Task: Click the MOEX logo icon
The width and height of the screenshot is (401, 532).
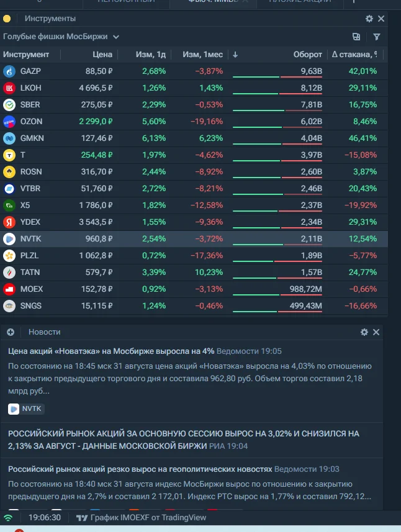Action: tap(9, 289)
